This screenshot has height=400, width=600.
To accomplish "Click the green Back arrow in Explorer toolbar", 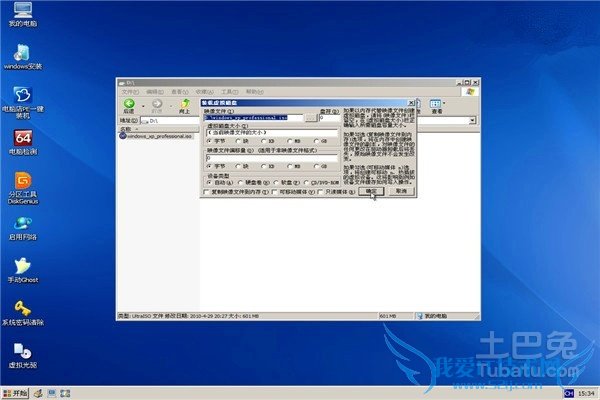I will click(129, 103).
